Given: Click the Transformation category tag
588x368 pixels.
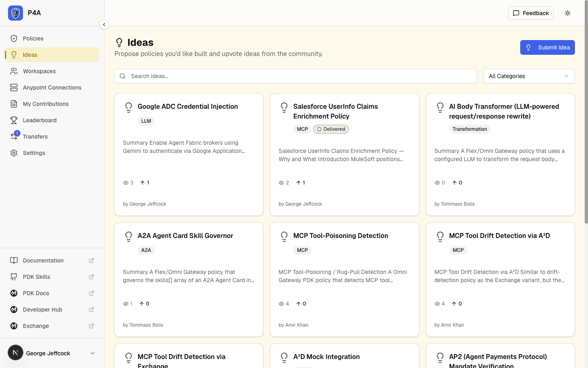Looking at the screenshot, I should click(x=470, y=129).
